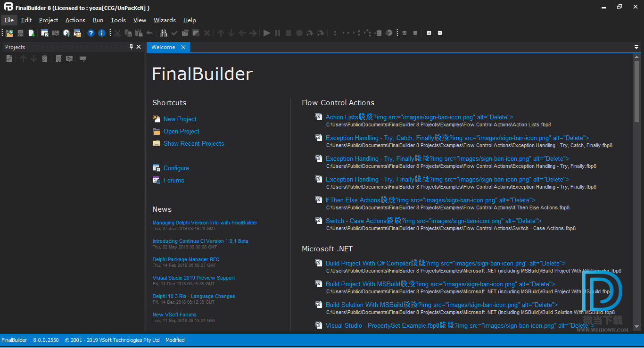Click the Move Down arrow in main toolbar
The width and height of the screenshot is (644, 348).
pyautogui.click(x=231, y=33)
